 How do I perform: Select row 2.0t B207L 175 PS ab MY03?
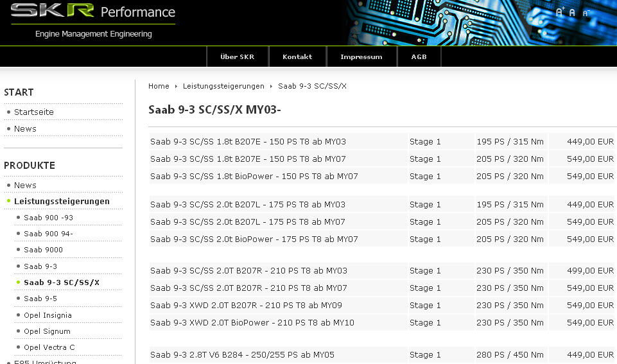pyautogui.click(x=383, y=204)
